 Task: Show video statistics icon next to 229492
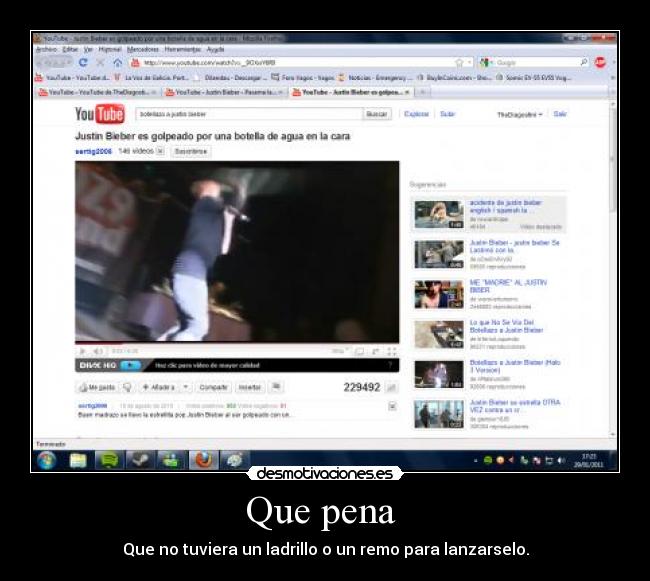coord(391,387)
